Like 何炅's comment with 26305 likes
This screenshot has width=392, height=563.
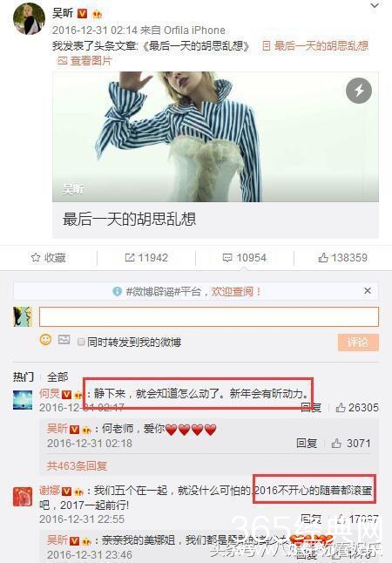point(341,407)
